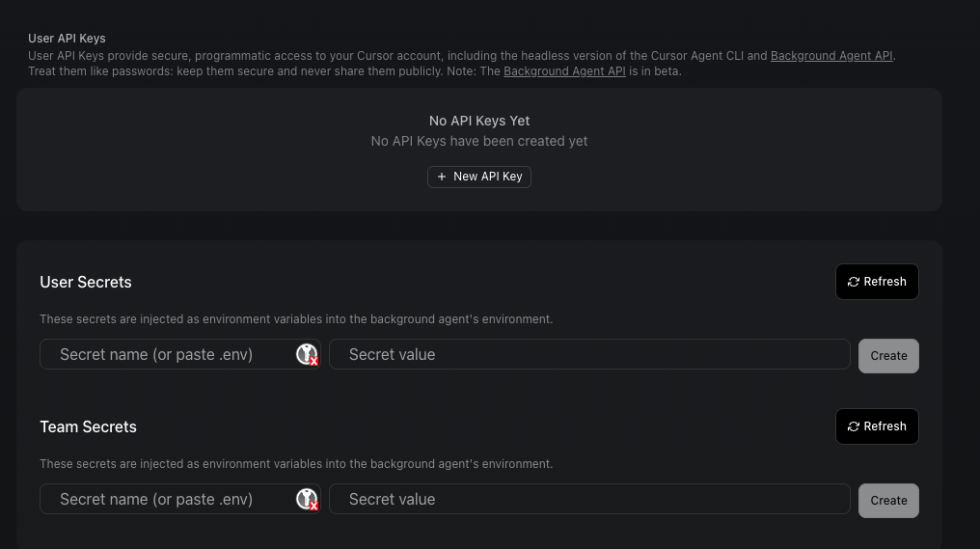
Task: Click the circular arrows icon in Team Secrets
Action: click(854, 426)
